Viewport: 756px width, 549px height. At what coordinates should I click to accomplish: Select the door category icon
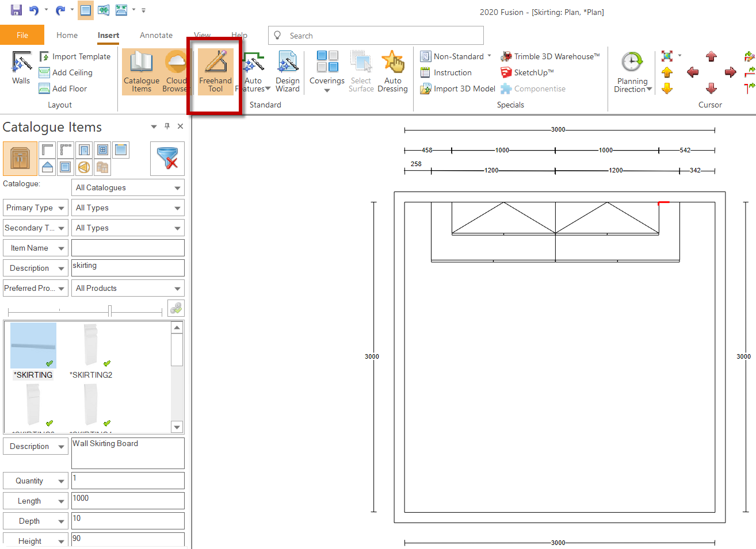coord(84,150)
